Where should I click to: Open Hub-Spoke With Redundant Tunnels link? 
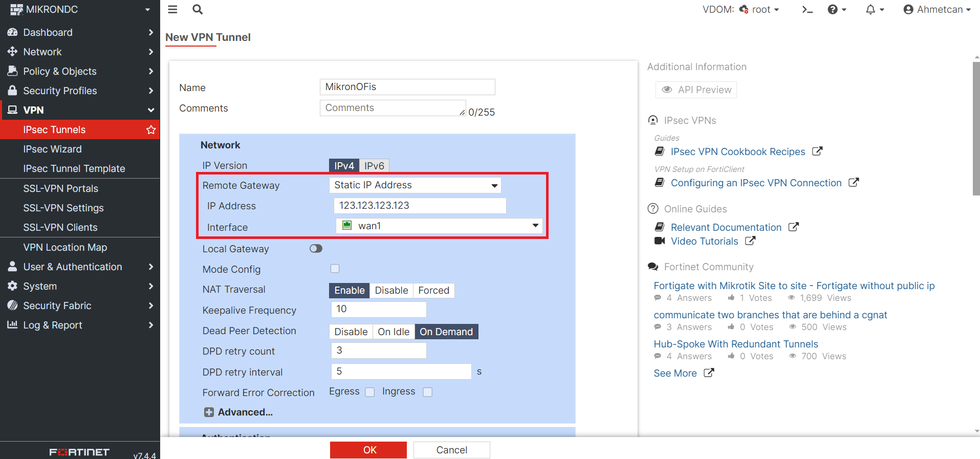pyautogui.click(x=736, y=344)
